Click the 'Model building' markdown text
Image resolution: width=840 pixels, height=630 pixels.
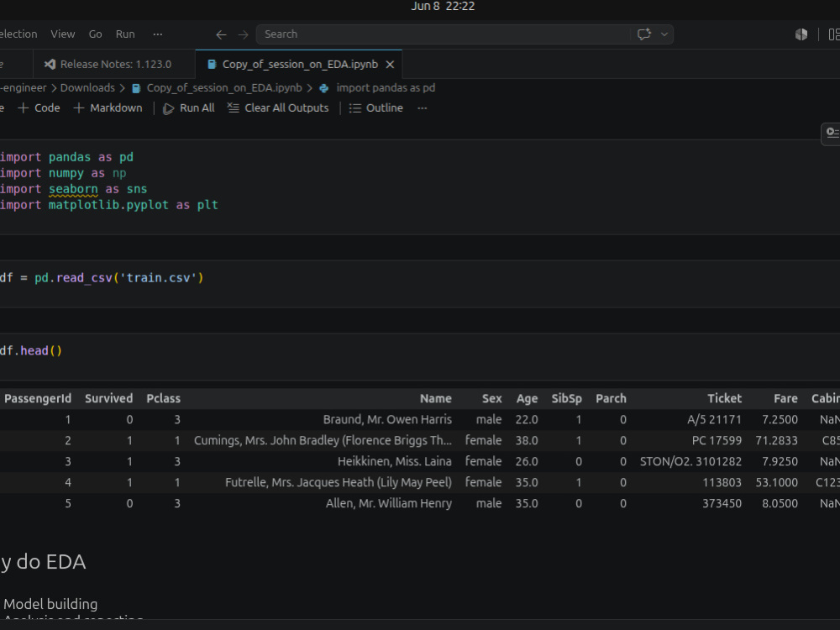[50, 604]
